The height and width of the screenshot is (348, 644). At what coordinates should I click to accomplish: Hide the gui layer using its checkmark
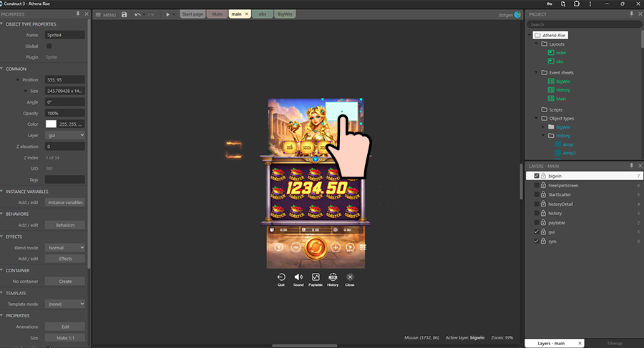[535, 232]
